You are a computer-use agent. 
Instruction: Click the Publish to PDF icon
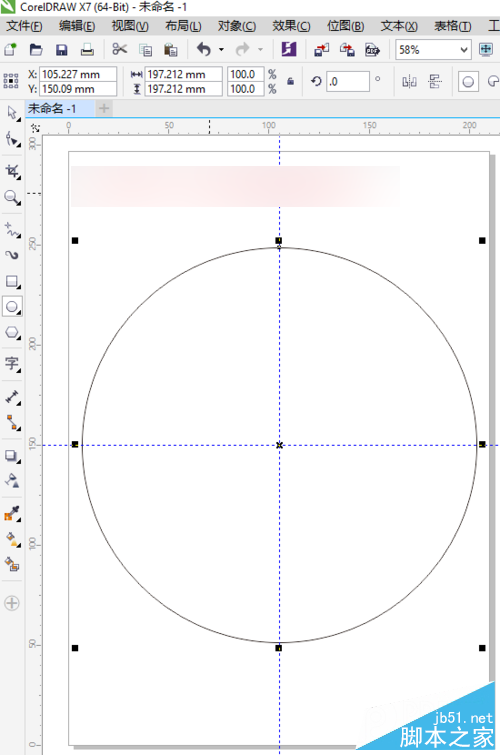372,50
